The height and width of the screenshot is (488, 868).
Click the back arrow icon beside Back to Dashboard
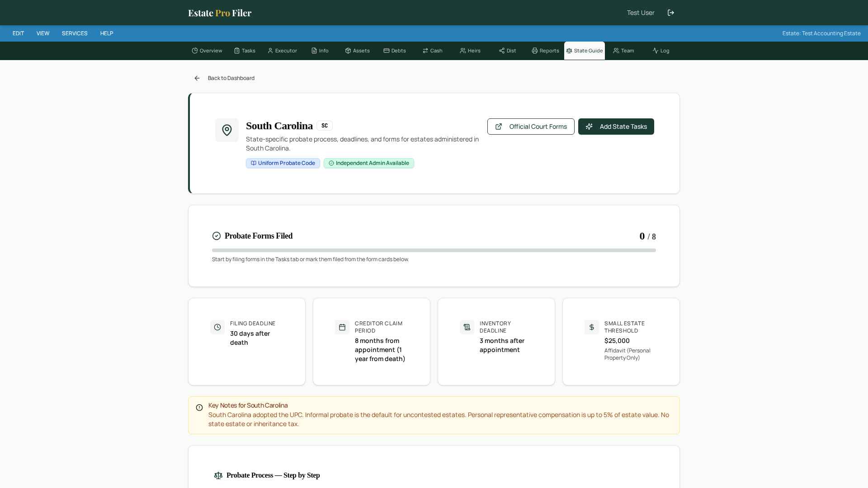(x=197, y=78)
